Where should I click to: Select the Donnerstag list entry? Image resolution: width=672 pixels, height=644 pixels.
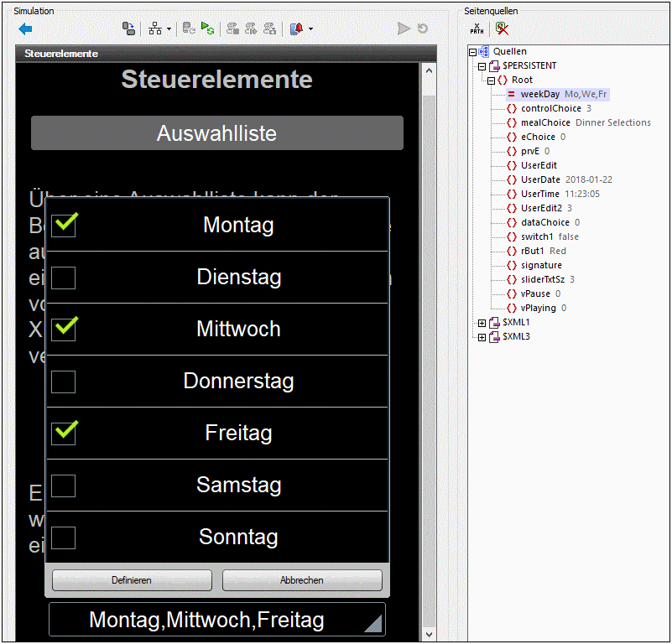point(238,382)
